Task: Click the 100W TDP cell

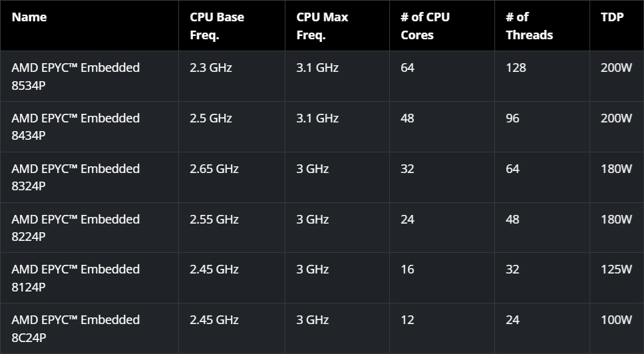Action: coord(616,320)
